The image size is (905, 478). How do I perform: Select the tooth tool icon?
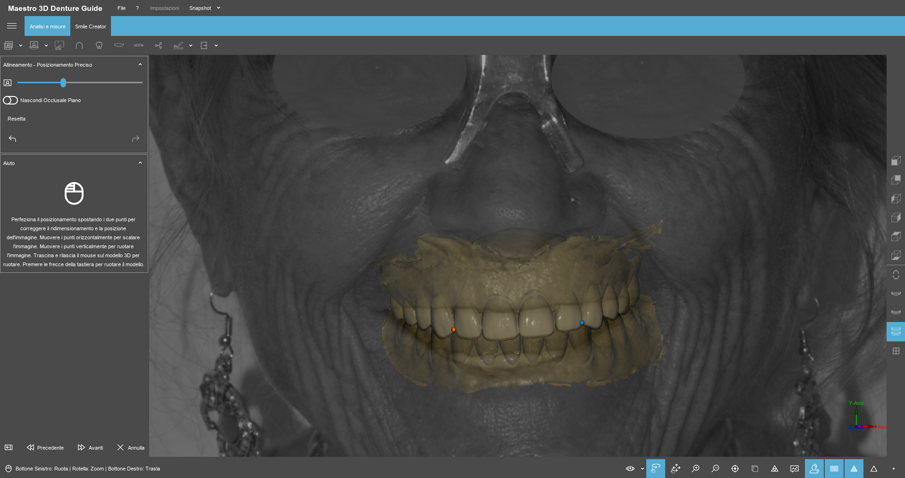[x=99, y=45]
